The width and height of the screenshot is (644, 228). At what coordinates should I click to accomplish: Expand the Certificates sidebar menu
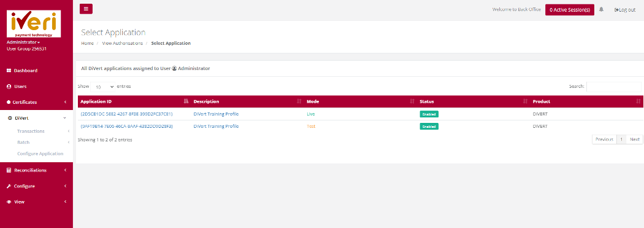(37, 102)
